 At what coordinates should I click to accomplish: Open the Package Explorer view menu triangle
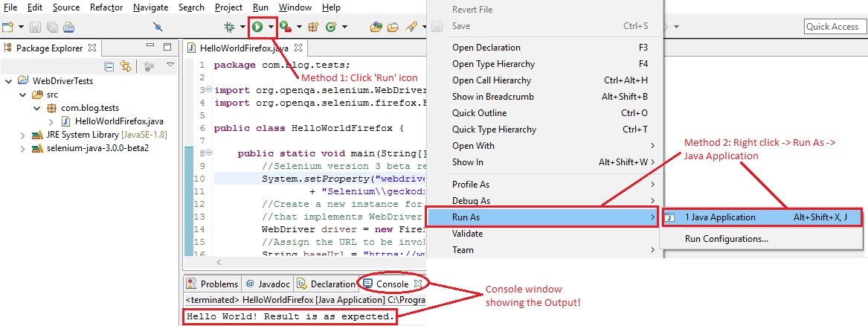pyautogui.click(x=170, y=65)
